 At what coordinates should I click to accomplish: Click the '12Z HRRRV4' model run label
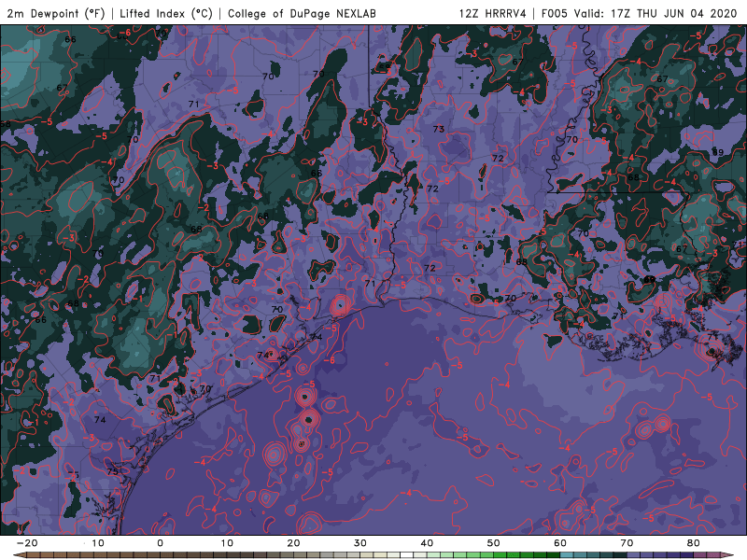pyautogui.click(x=493, y=13)
